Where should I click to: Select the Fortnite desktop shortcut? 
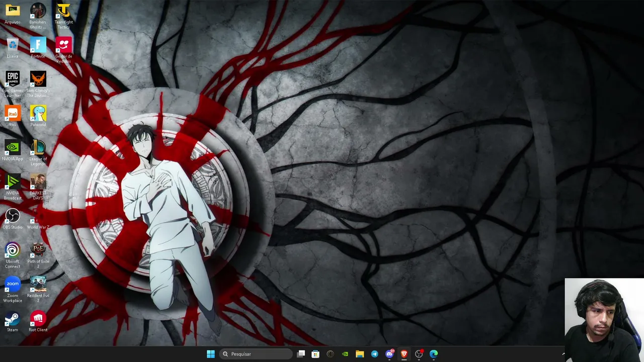38,48
